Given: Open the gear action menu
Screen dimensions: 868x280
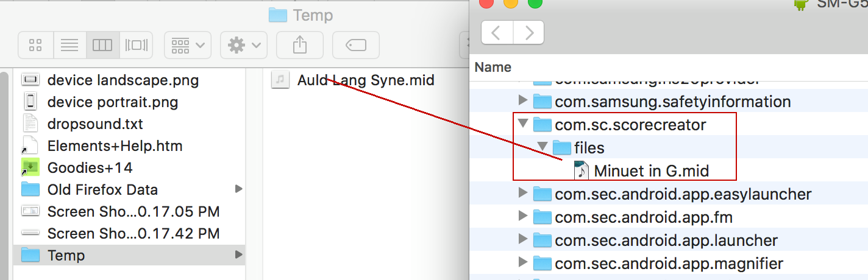Looking at the screenshot, I should (x=244, y=45).
